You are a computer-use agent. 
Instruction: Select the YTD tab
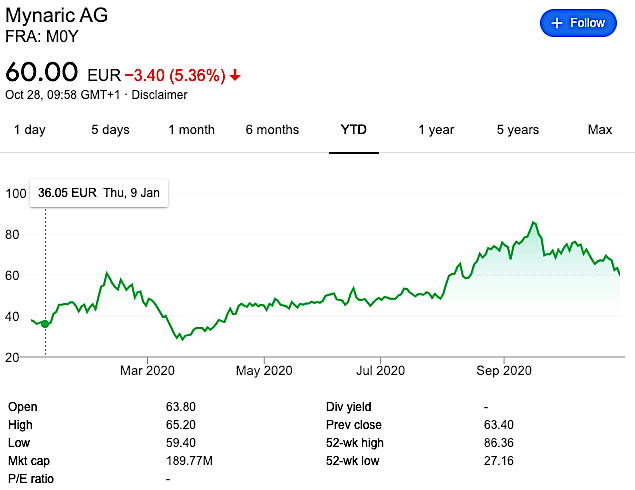click(353, 130)
